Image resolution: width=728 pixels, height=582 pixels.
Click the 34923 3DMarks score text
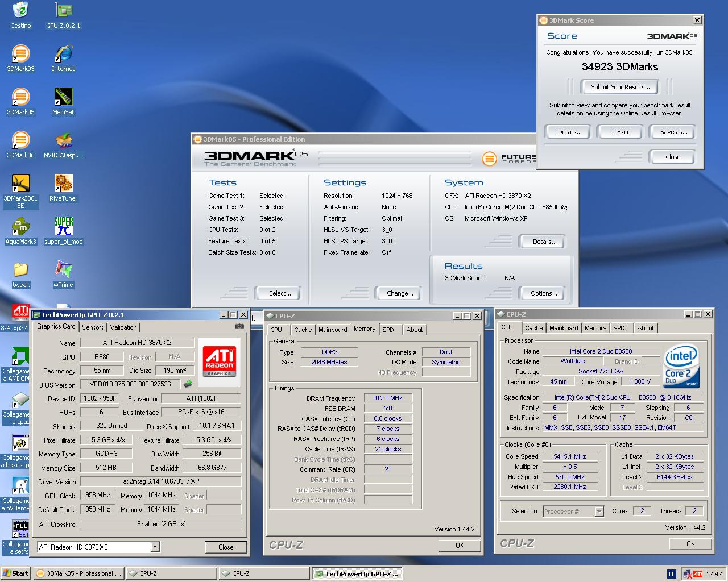click(620, 67)
